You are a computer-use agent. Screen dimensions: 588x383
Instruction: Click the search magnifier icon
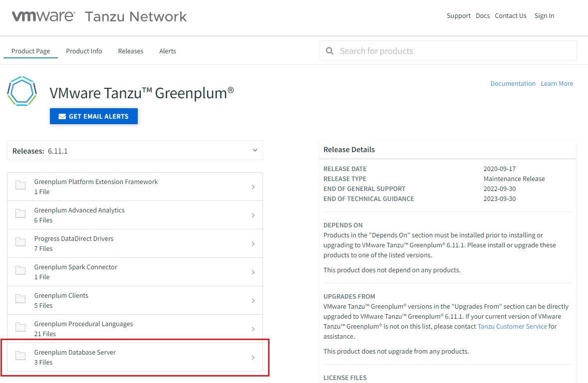329,50
